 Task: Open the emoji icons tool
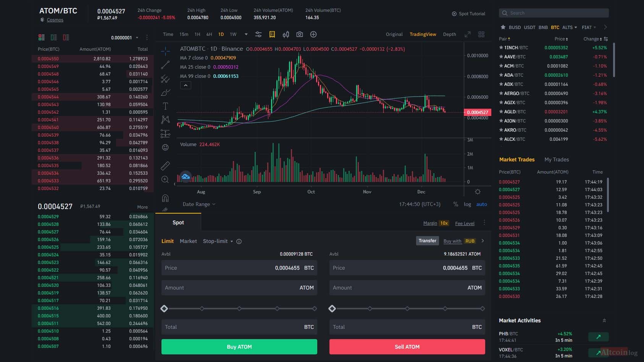(x=165, y=147)
